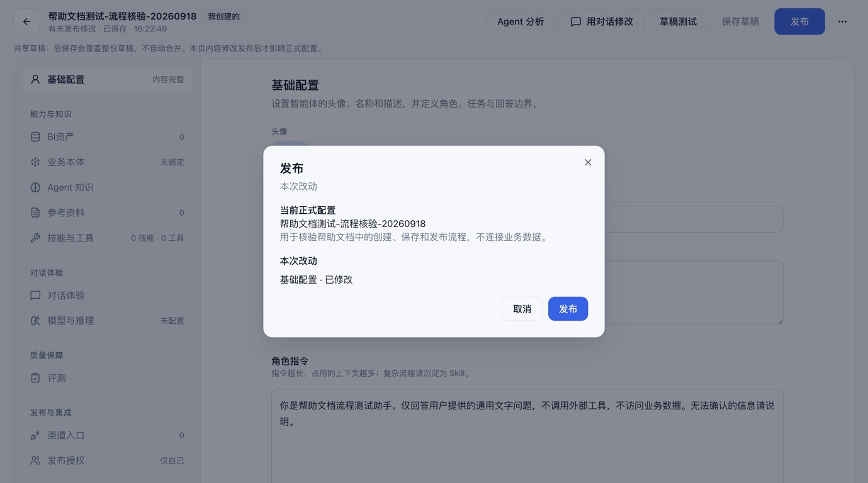Click the database icon next to BI资产
Image resolution: width=868 pixels, height=483 pixels.
coord(35,136)
